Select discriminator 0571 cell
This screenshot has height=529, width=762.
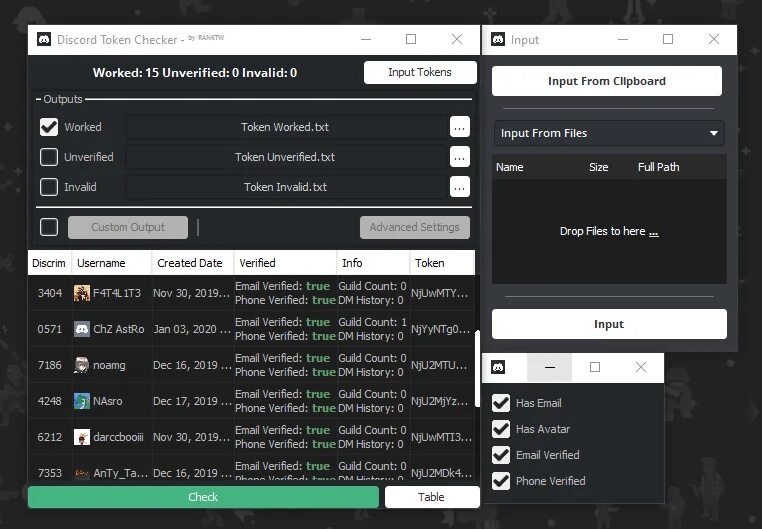(x=50, y=329)
